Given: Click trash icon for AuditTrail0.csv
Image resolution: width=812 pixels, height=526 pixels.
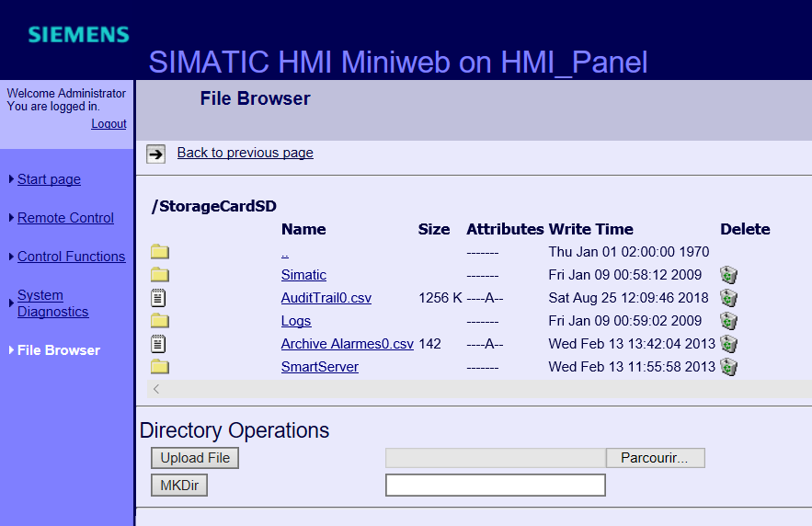Looking at the screenshot, I should coord(728,298).
